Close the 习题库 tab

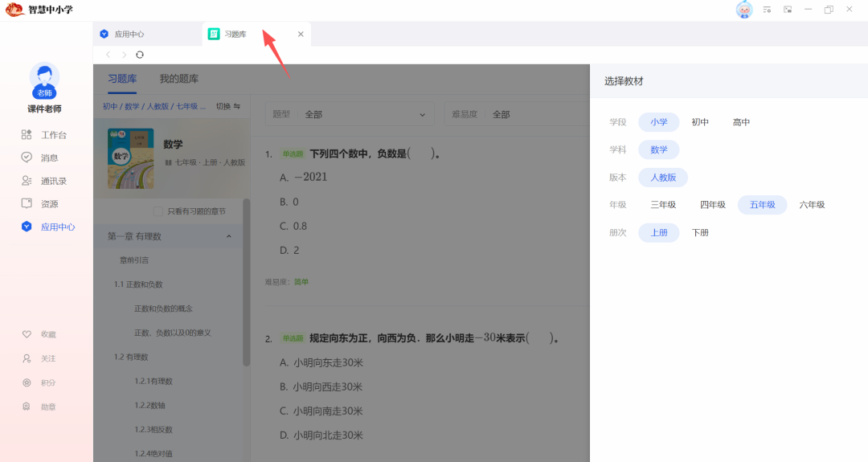coord(301,35)
